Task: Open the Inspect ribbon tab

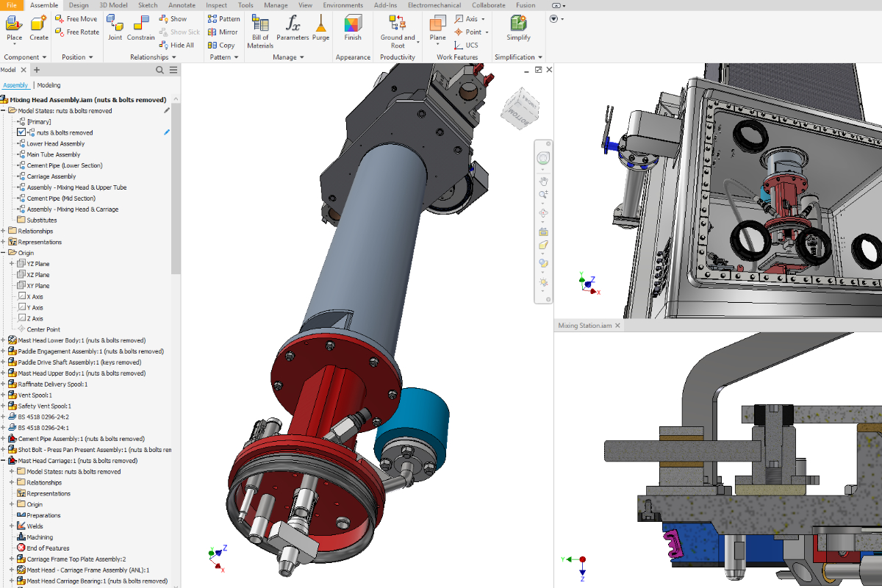Action: point(216,5)
